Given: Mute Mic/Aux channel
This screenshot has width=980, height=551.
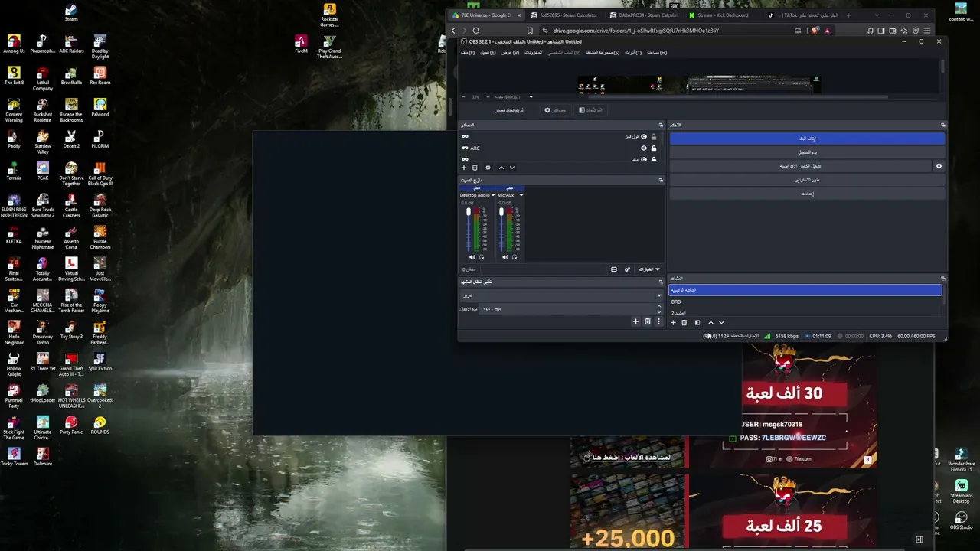Looking at the screenshot, I should coord(505,257).
